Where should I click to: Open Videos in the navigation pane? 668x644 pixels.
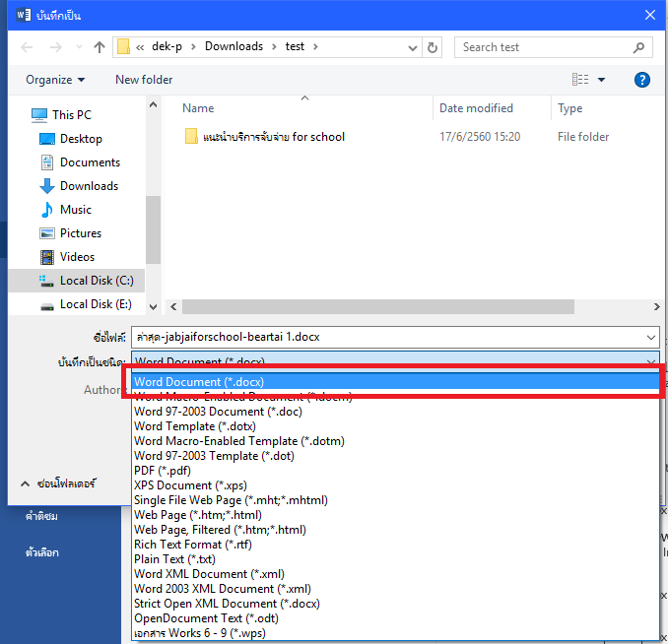pos(77,257)
